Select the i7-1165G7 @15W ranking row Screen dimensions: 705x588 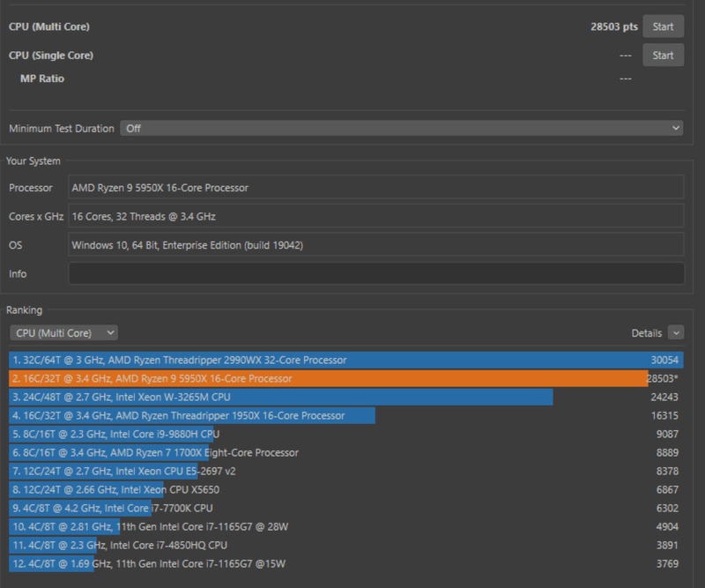[x=346, y=563]
